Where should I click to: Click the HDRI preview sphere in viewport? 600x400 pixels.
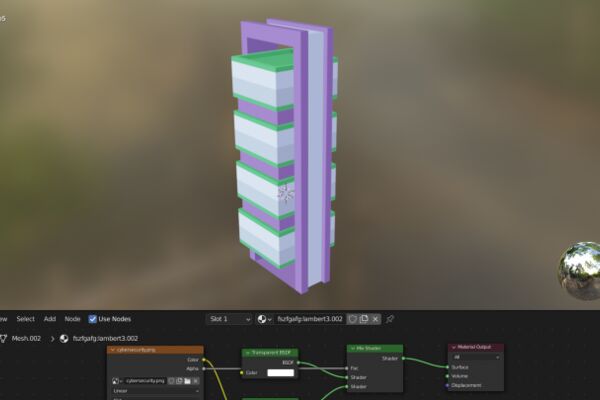579,270
